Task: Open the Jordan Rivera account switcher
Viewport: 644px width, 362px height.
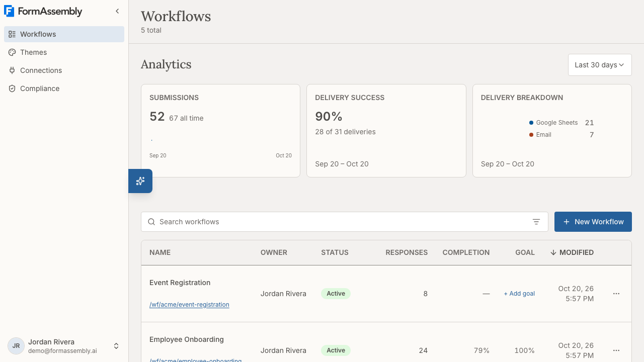Action: 64,346
